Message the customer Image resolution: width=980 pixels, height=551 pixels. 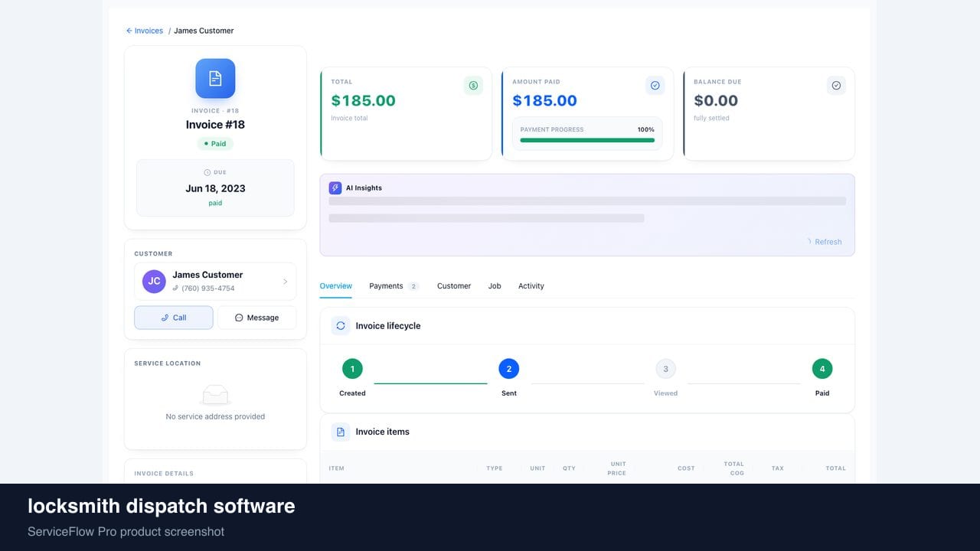pos(256,318)
